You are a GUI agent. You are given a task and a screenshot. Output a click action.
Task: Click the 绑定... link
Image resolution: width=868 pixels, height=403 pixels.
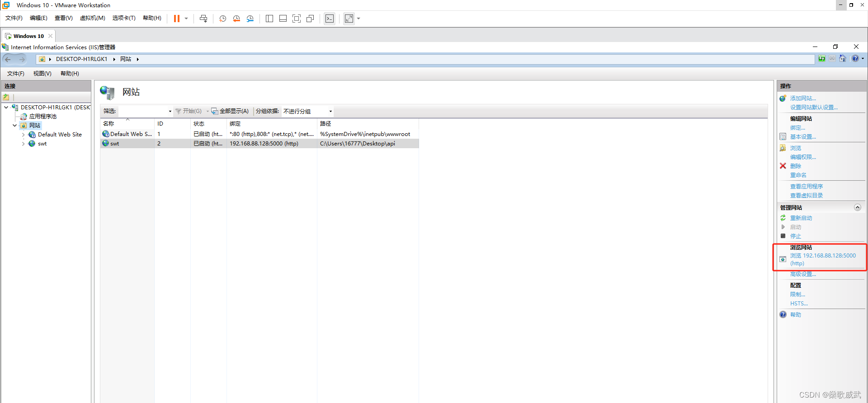pos(797,128)
